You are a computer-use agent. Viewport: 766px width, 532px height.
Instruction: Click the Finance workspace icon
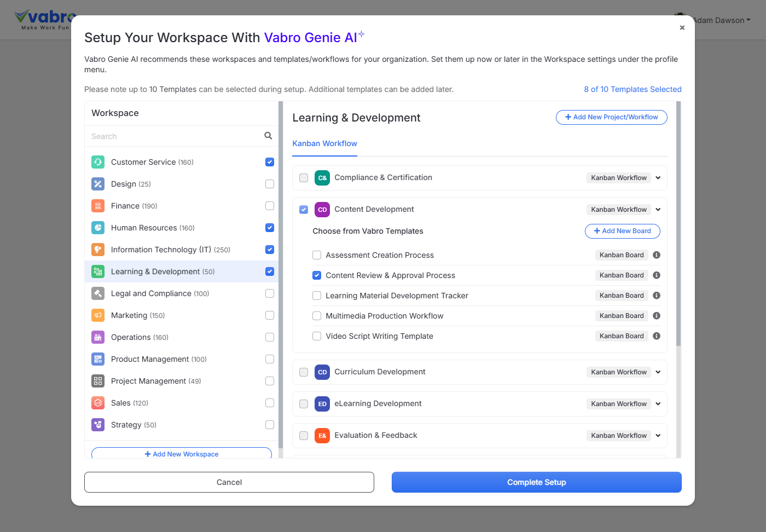(98, 206)
